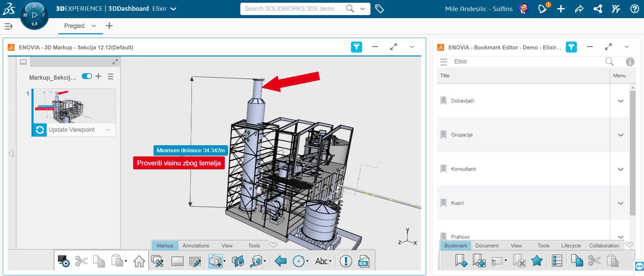
Task: Toggle the 3D Markup filter button
Action: point(356,47)
